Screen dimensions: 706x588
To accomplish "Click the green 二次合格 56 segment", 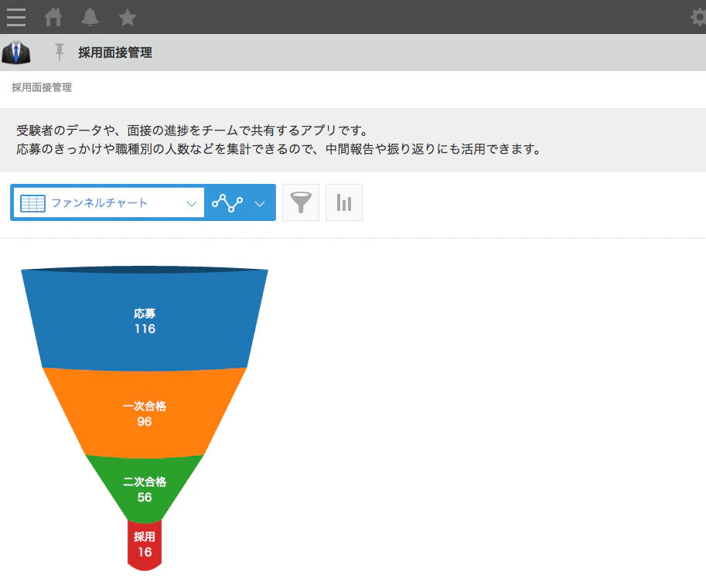I will click(x=145, y=489).
